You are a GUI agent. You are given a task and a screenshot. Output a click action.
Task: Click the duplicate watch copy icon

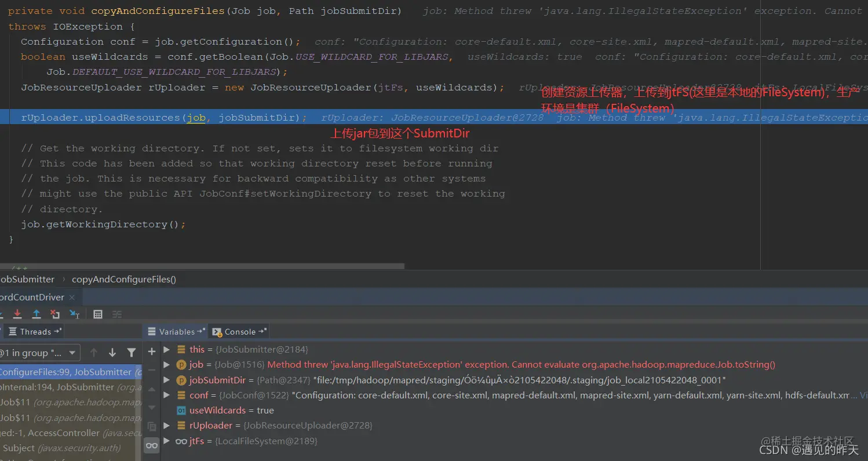152,426
